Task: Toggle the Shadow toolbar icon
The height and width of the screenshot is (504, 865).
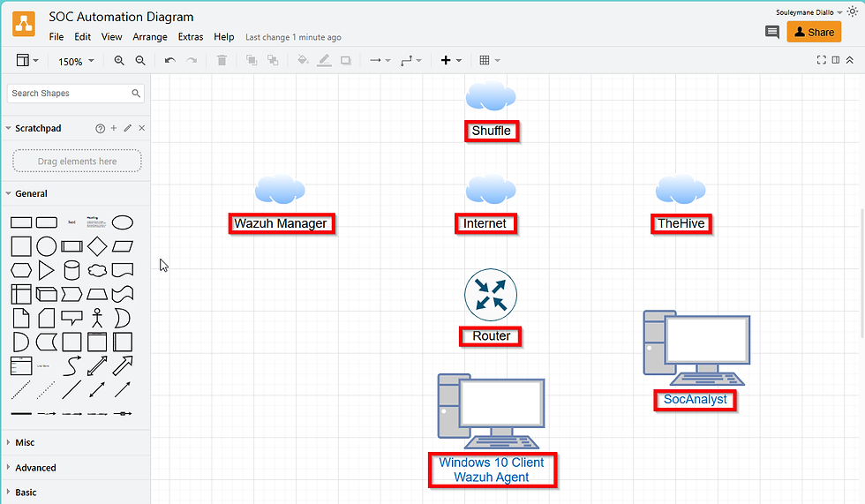Action: 346,61
